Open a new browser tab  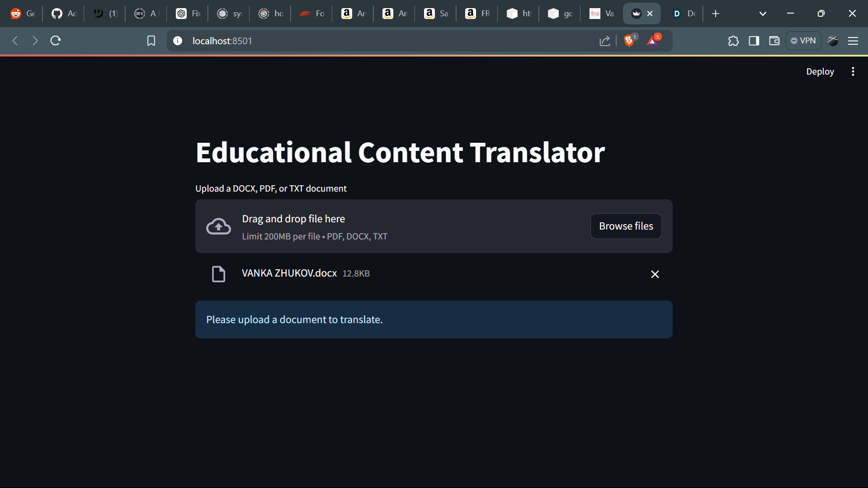(715, 14)
